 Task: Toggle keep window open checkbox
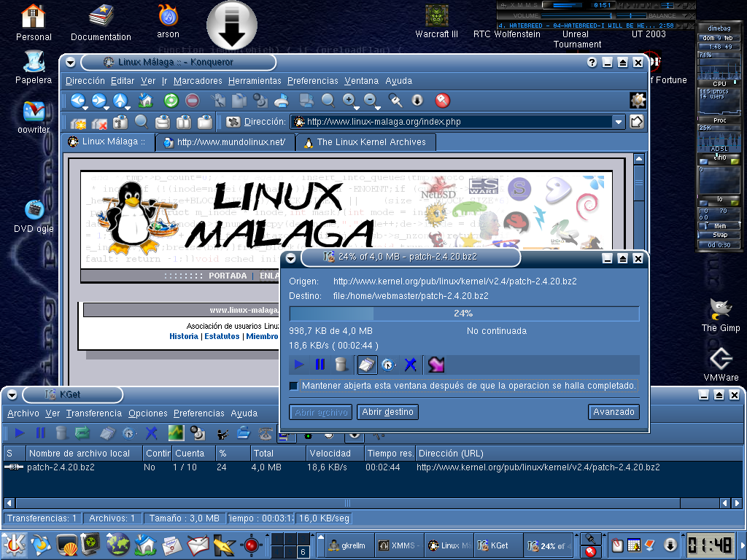click(x=294, y=386)
